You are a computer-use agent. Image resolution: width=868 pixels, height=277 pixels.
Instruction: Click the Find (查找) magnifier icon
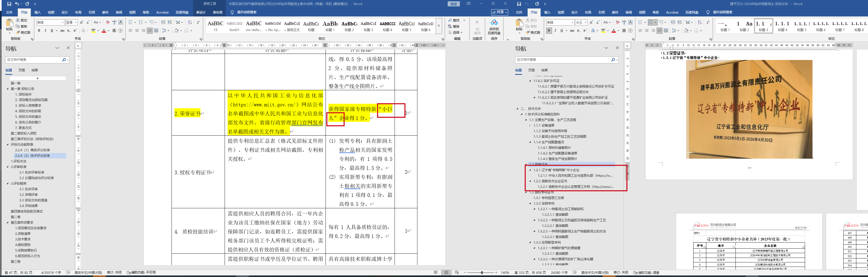(x=450, y=20)
